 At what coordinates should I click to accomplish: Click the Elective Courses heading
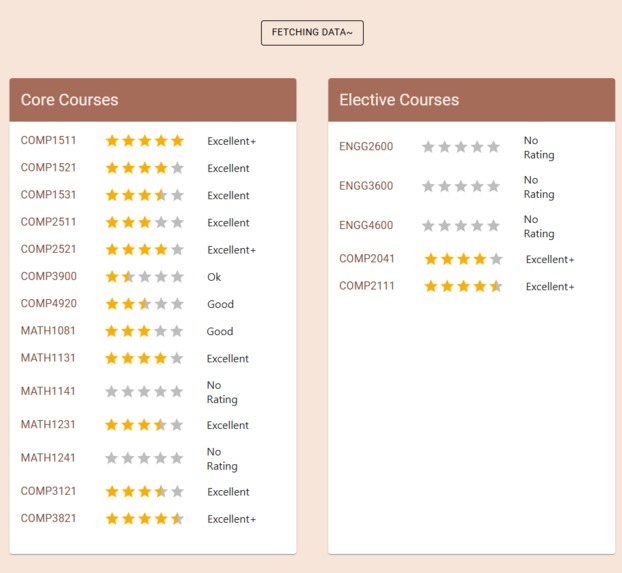pos(399,100)
